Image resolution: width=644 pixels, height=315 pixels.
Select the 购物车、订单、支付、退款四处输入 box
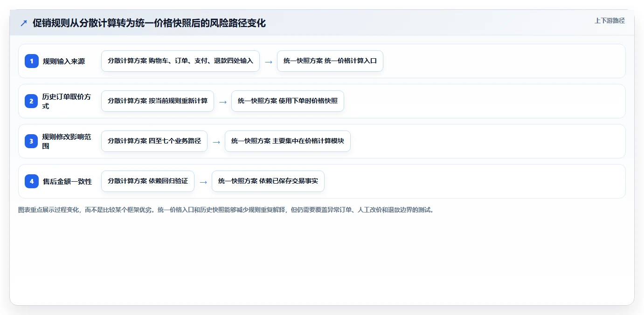(180, 61)
